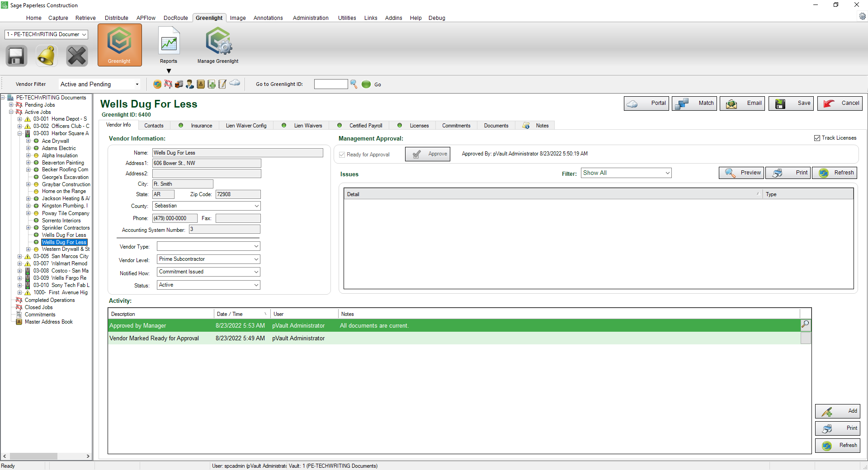The image size is (868, 470).
Task: Switch to the Certified Payroll tab
Action: pos(360,126)
